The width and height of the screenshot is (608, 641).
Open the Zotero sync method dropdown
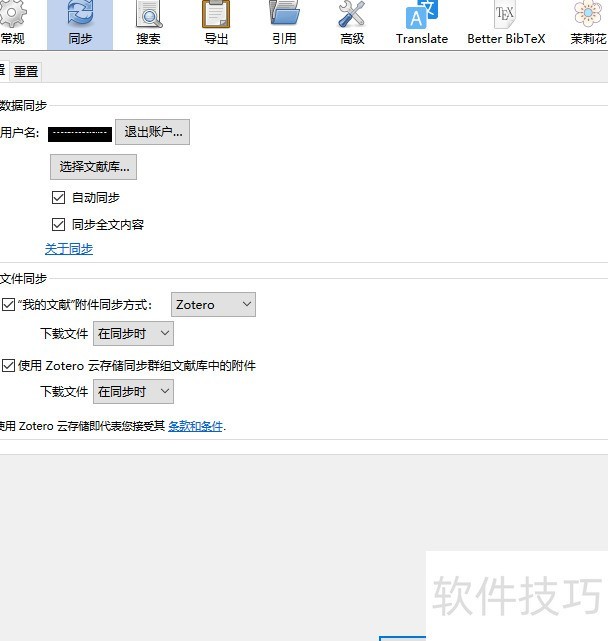click(213, 305)
